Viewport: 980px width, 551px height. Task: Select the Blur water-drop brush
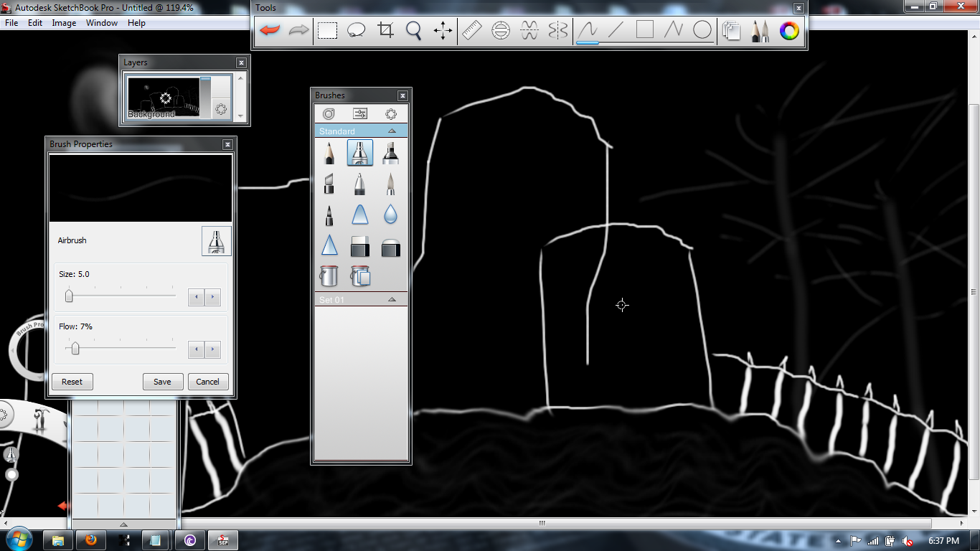[x=390, y=215]
